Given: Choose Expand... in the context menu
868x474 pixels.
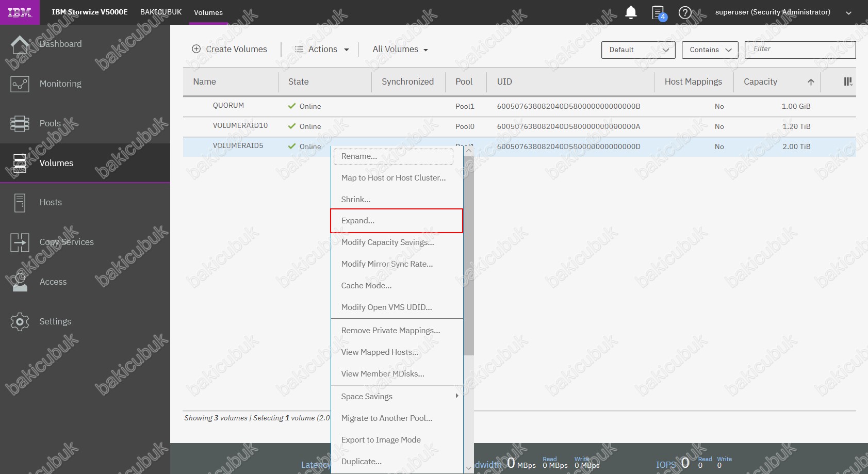Looking at the screenshot, I should (397, 221).
